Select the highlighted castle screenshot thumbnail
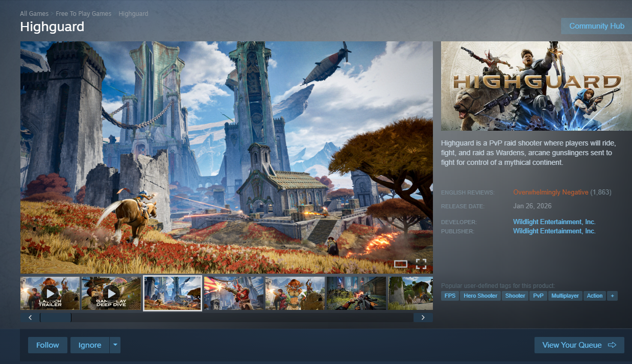632x364 pixels. pyautogui.click(x=173, y=293)
